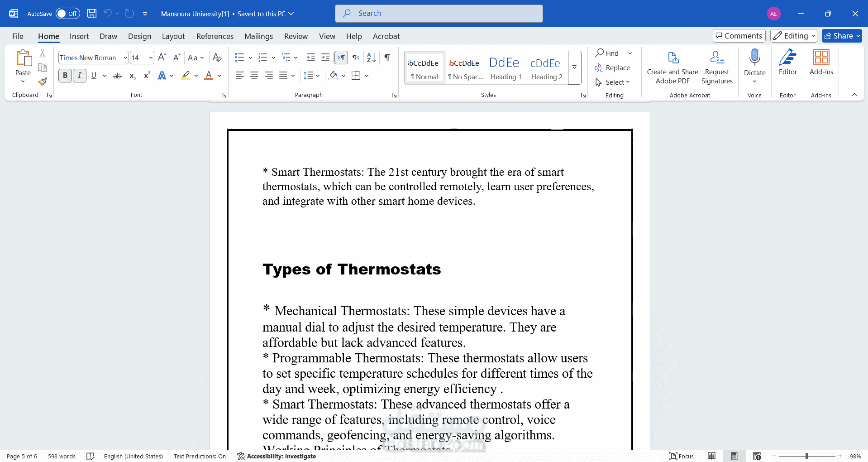Shrink font size with decrease icon
This screenshot has height=462, width=868.
(176, 58)
